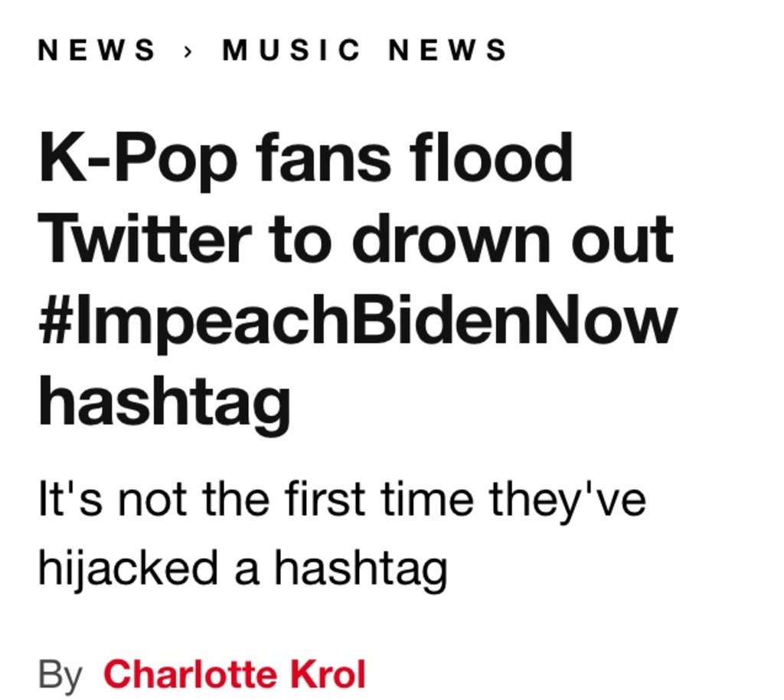Click the word to in headline
This screenshot has width=784, height=700.
tap(300, 241)
